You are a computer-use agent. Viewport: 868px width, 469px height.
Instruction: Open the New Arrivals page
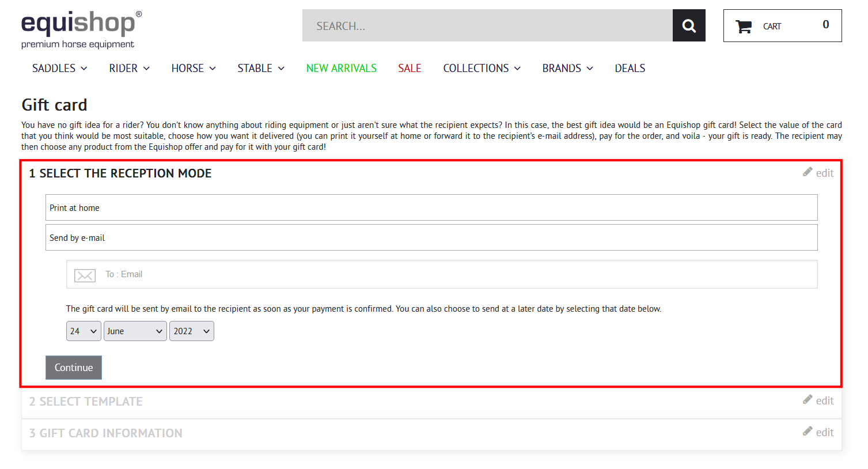(x=341, y=69)
